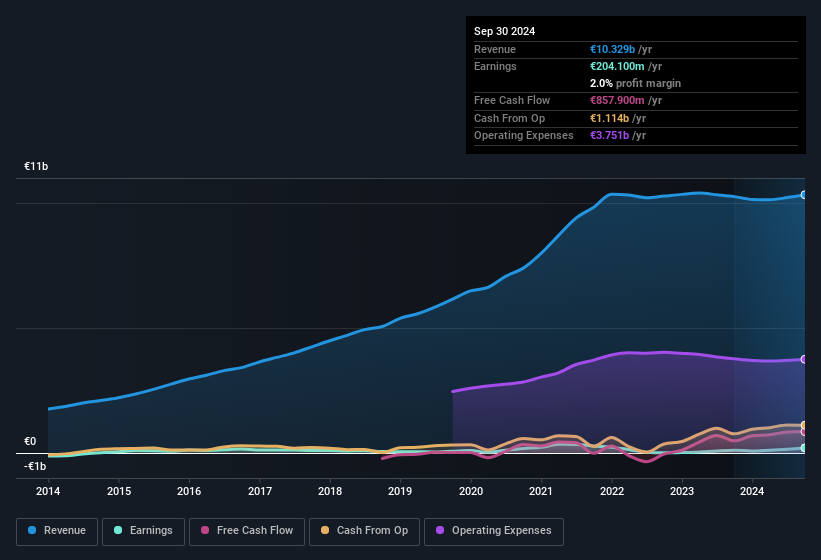Image resolution: width=821 pixels, height=560 pixels.
Task: Click the Revenue label in tooltip
Action: coord(495,49)
